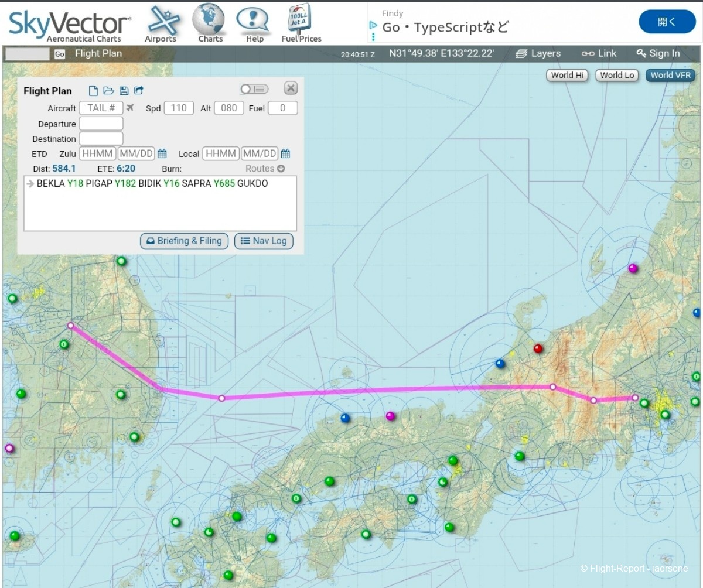Close the Flight Plan panel
This screenshot has height=588, width=703.
click(291, 88)
